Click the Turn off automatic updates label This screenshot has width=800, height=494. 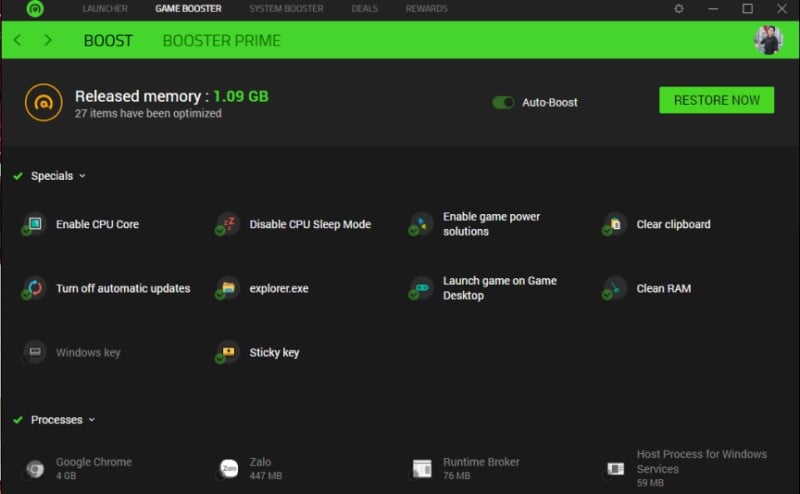(x=123, y=288)
